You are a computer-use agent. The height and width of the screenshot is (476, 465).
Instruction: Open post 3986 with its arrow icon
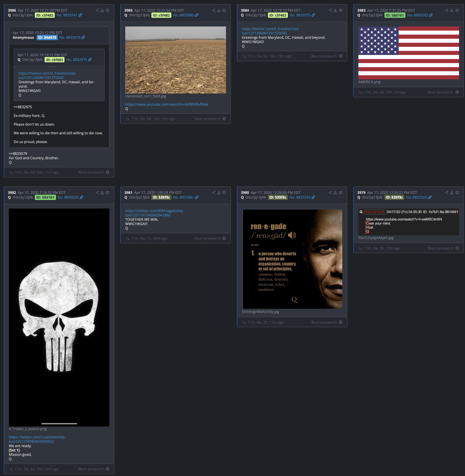point(108,10)
